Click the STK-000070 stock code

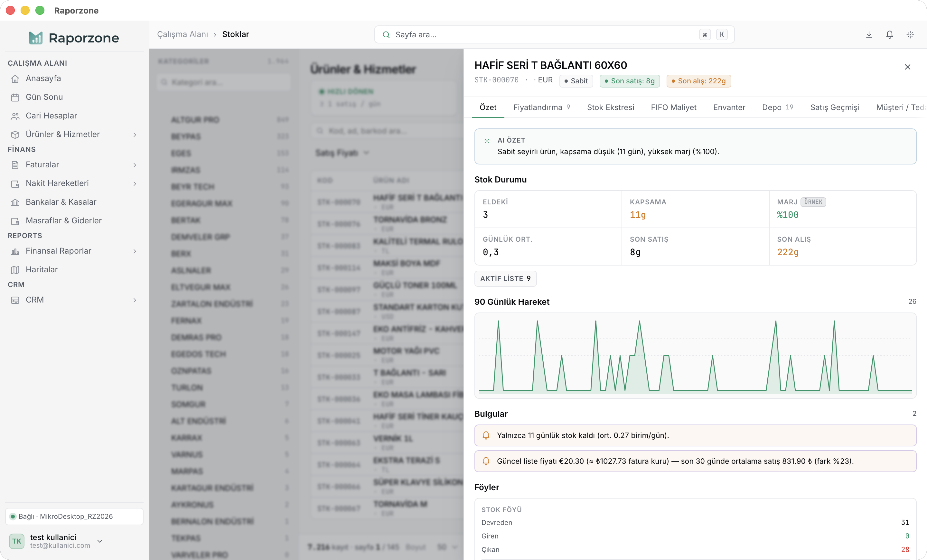[x=496, y=80]
